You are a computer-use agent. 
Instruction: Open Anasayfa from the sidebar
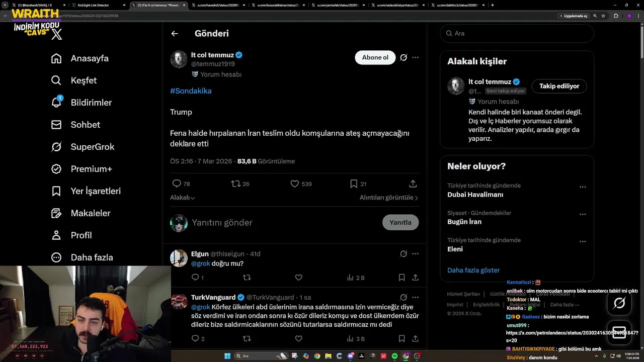pyautogui.click(x=80, y=58)
